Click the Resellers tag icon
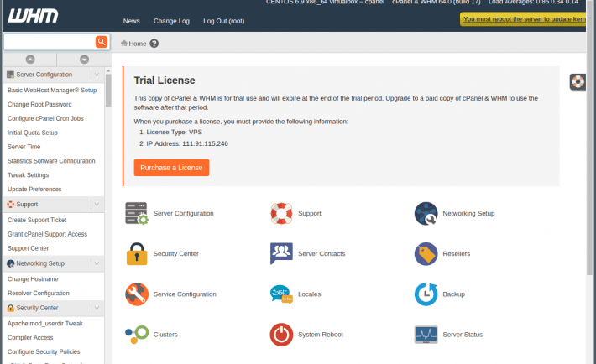The image size is (596, 364). click(x=426, y=254)
